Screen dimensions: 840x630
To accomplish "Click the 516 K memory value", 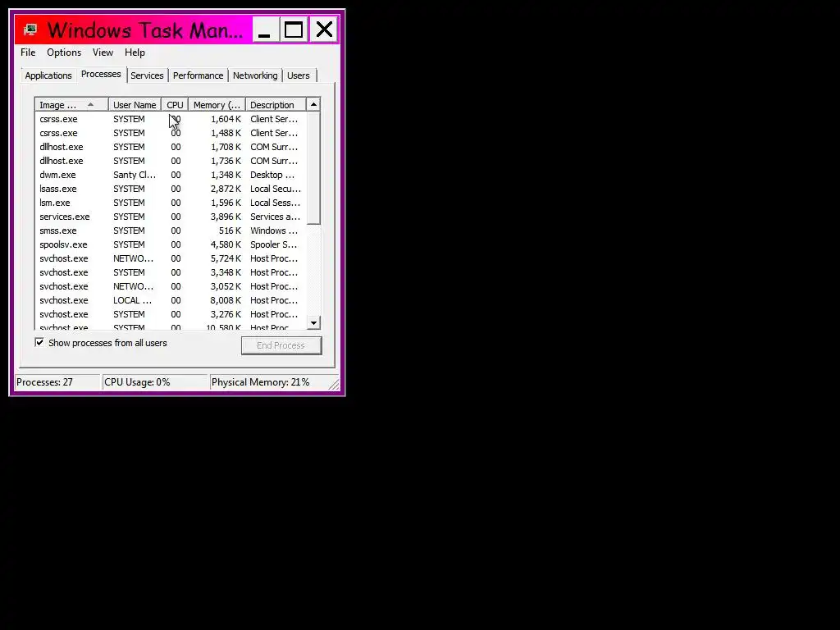I will (x=230, y=231).
